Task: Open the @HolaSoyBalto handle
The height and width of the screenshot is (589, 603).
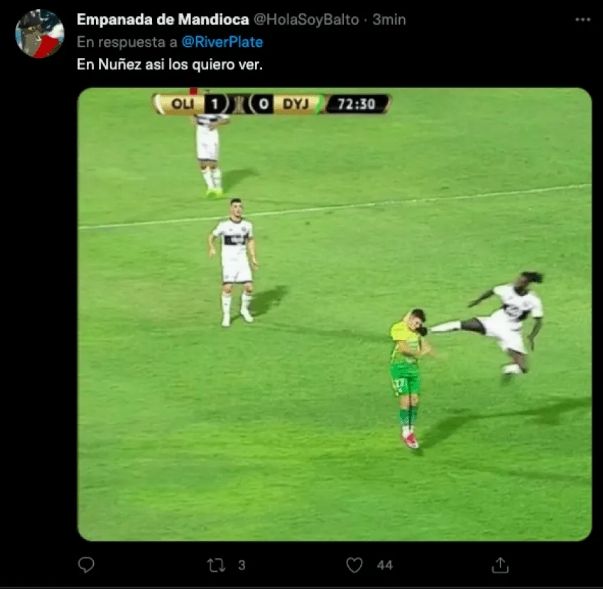Action: tap(306, 19)
